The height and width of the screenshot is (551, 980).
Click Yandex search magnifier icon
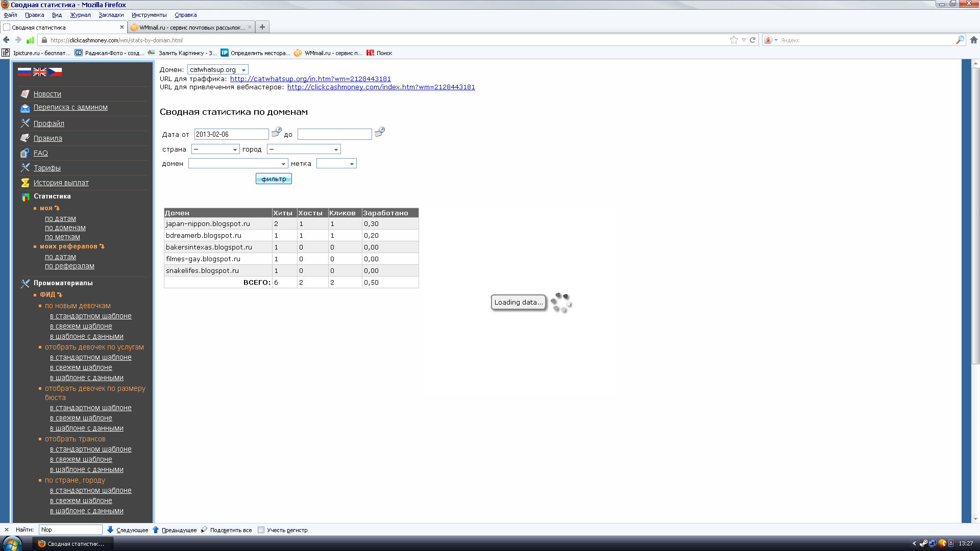click(x=960, y=40)
